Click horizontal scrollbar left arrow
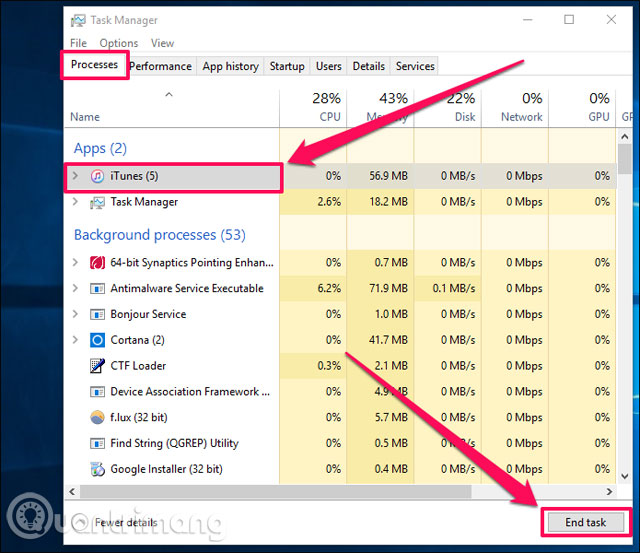The height and width of the screenshot is (553, 640). tap(72, 492)
